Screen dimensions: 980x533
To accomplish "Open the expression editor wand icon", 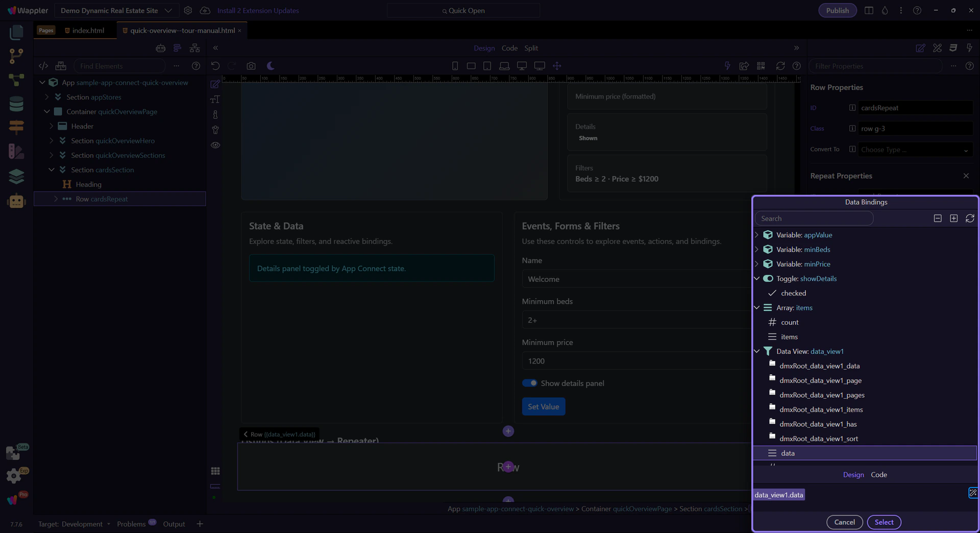I will coord(972,493).
